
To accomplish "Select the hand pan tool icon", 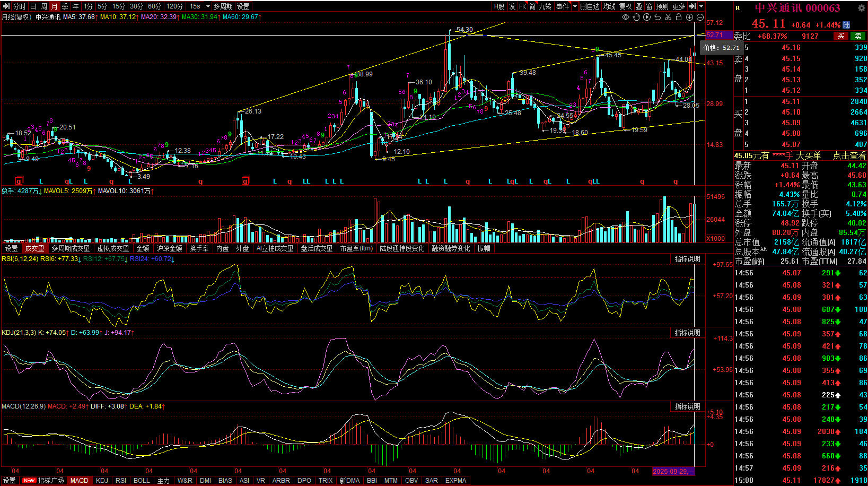I will (x=636, y=17).
